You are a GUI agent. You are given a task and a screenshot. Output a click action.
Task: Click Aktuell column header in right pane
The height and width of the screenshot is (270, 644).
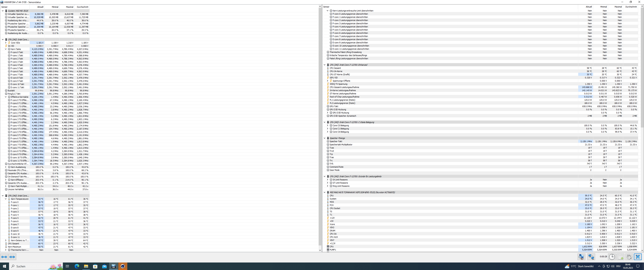pos(586,7)
